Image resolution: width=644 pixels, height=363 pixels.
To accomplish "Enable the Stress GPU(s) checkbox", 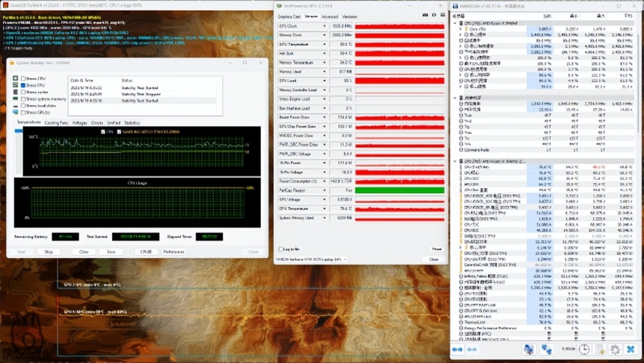I will [x=23, y=112].
